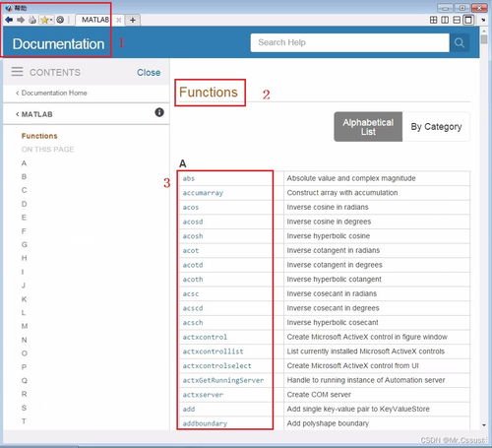Jump to letter K in the sidebar
Viewport: 492px width, 448px height.
(x=24, y=299)
